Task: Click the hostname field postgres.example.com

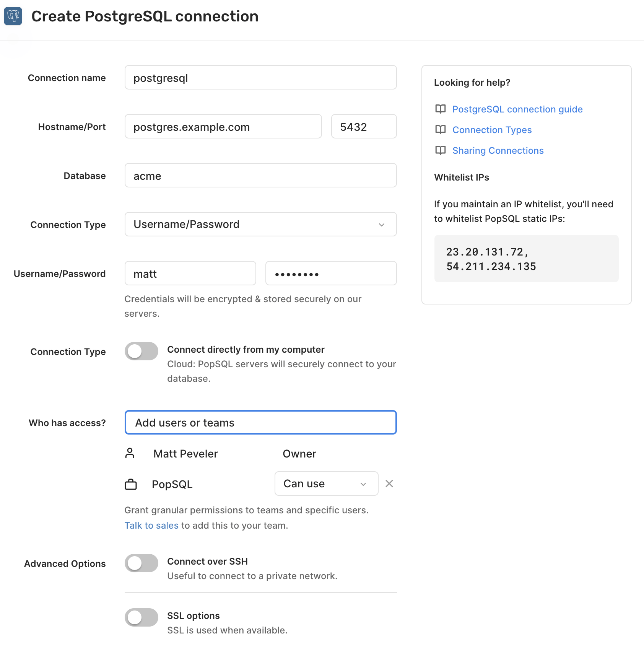Action: pyautogui.click(x=223, y=126)
